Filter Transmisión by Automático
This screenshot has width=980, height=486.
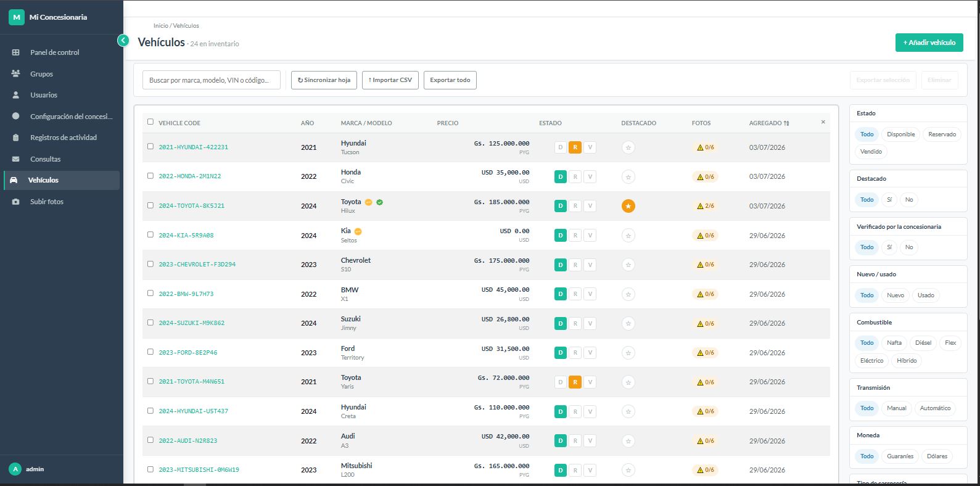point(935,408)
